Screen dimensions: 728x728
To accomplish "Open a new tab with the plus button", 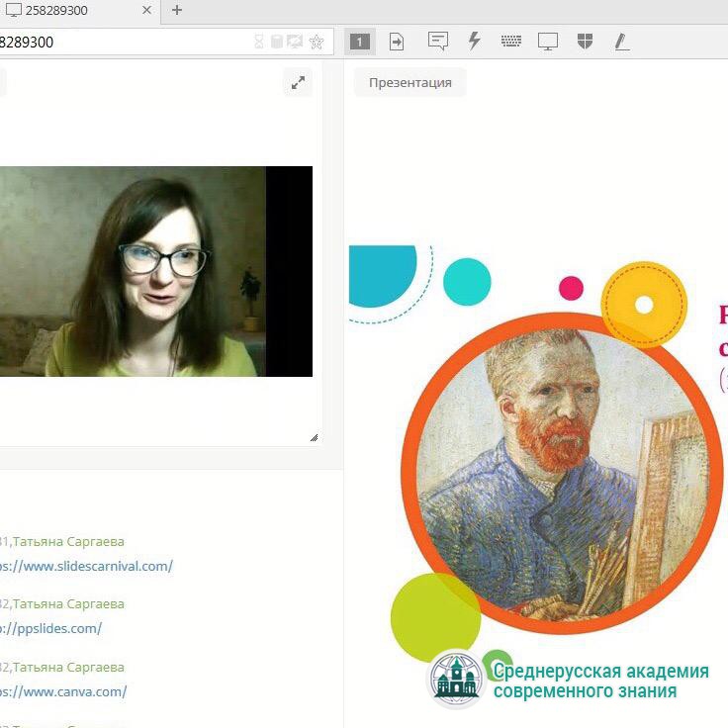I will tap(177, 10).
